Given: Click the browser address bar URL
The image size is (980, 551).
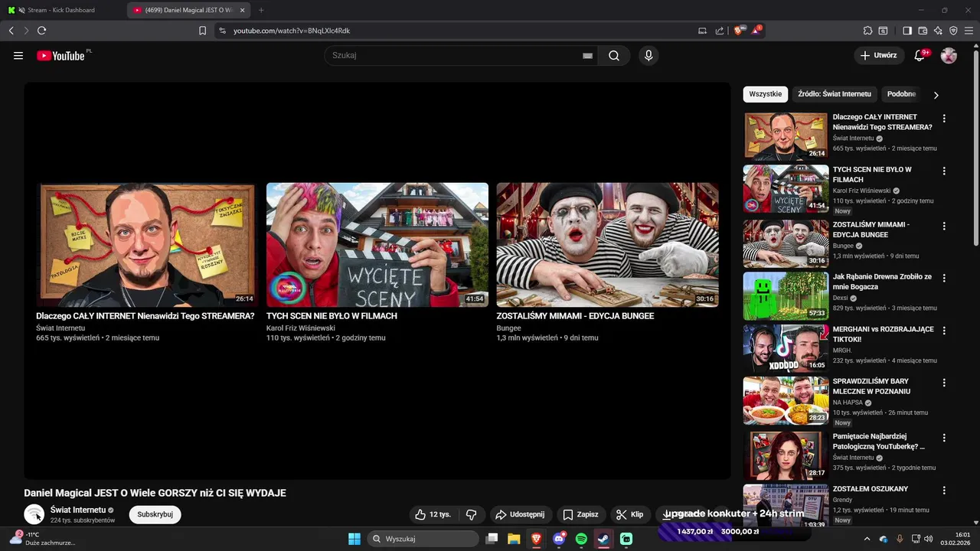Looking at the screenshot, I should point(292,31).
